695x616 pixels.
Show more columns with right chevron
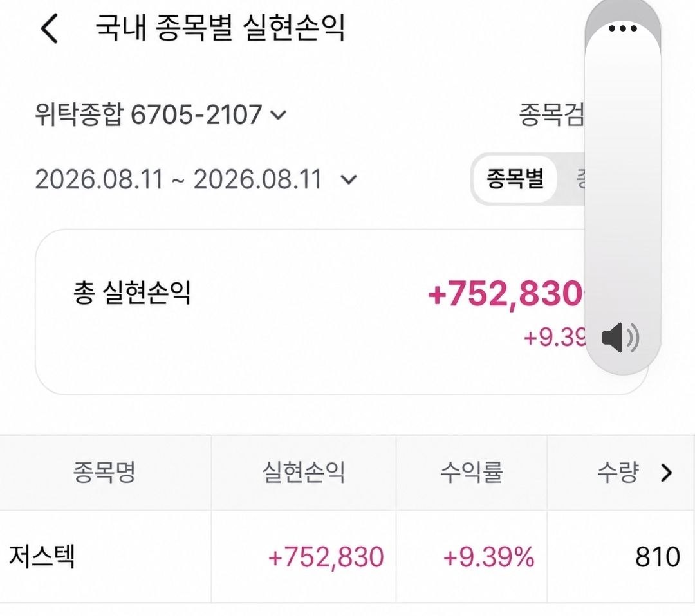coord(666,473)
